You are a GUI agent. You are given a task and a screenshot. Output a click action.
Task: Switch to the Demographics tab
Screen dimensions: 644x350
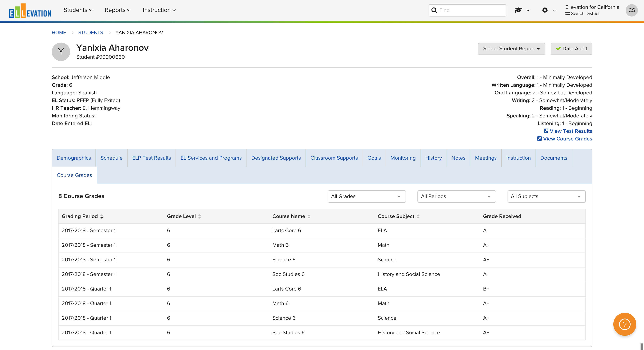coord(74,158)
